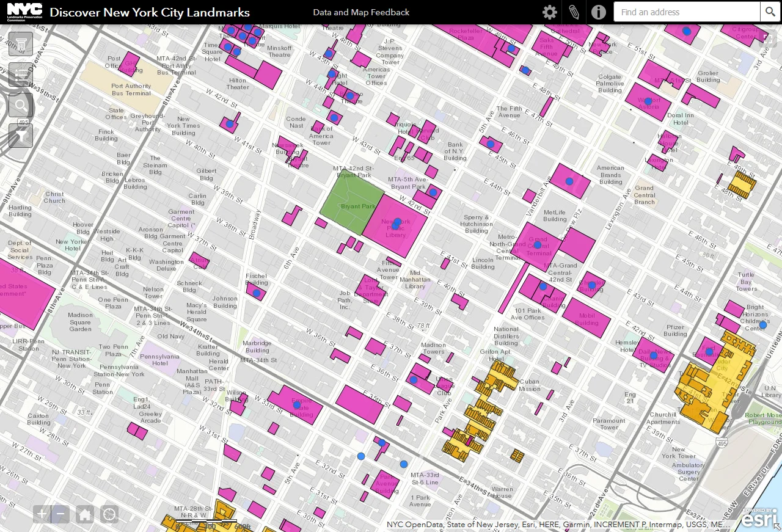
Task: Click the Waldorf Astoria blue dot
Action: tap(648, 101)
